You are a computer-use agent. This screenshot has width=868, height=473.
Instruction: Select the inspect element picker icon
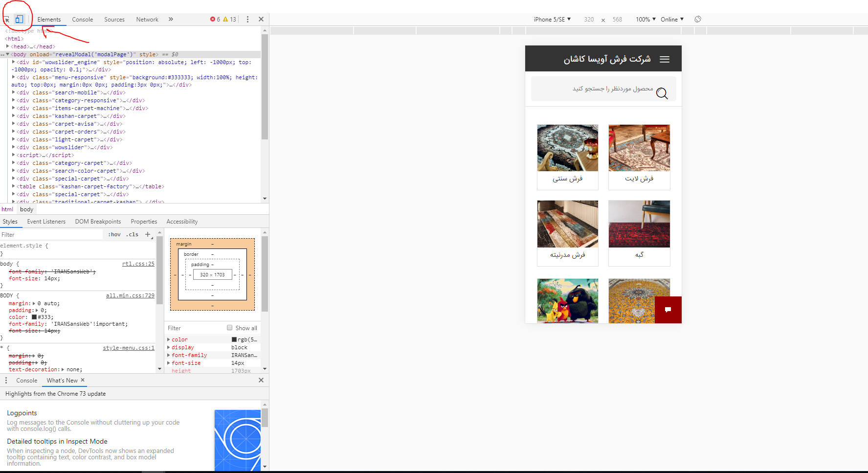(x=6, y=20)
